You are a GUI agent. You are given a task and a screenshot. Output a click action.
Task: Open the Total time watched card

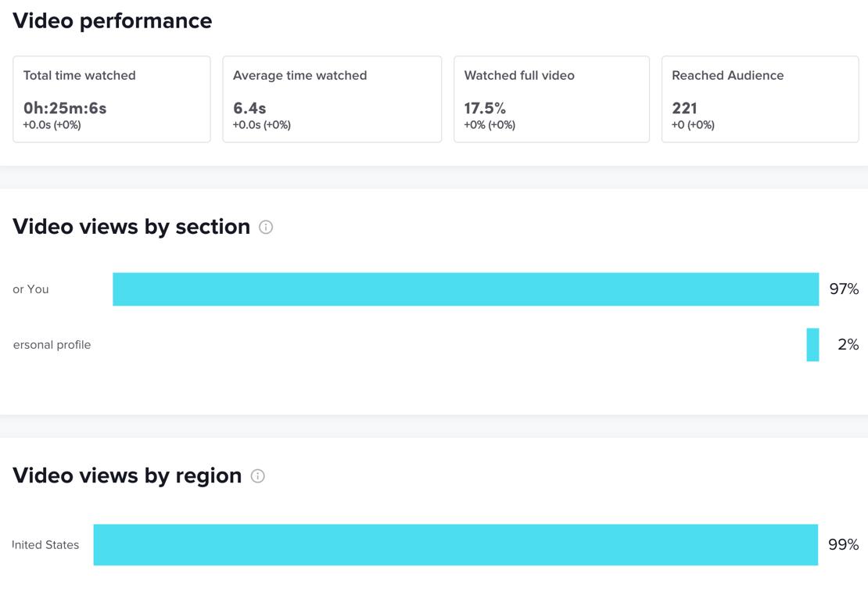pos(112,99)
